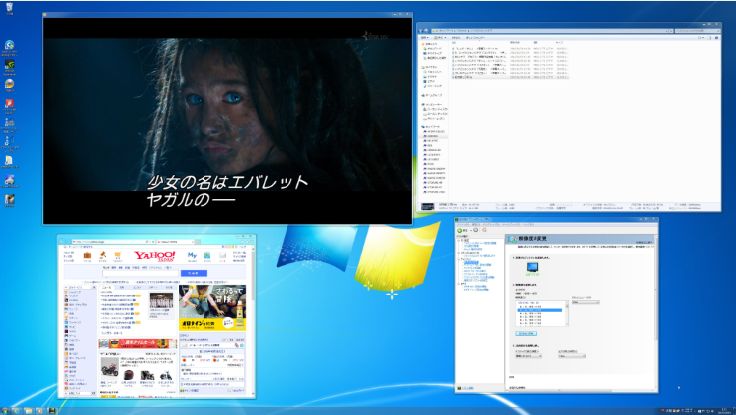The height and width of the screenshot is (415, 736).
Task: Click the change view icon in Explorer toolbar
Action: click(700, 38)
